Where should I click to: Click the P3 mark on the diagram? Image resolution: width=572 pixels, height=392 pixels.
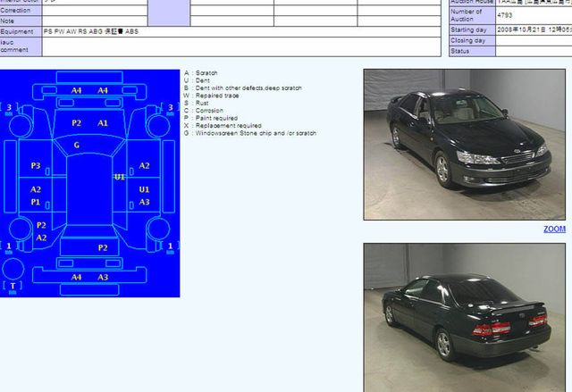[x=36, y=166]
